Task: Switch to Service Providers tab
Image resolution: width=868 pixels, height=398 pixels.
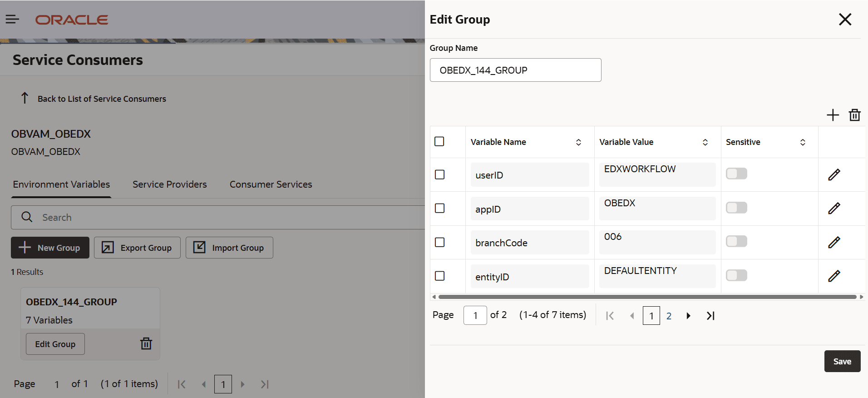Action: [x=169, y=184]
